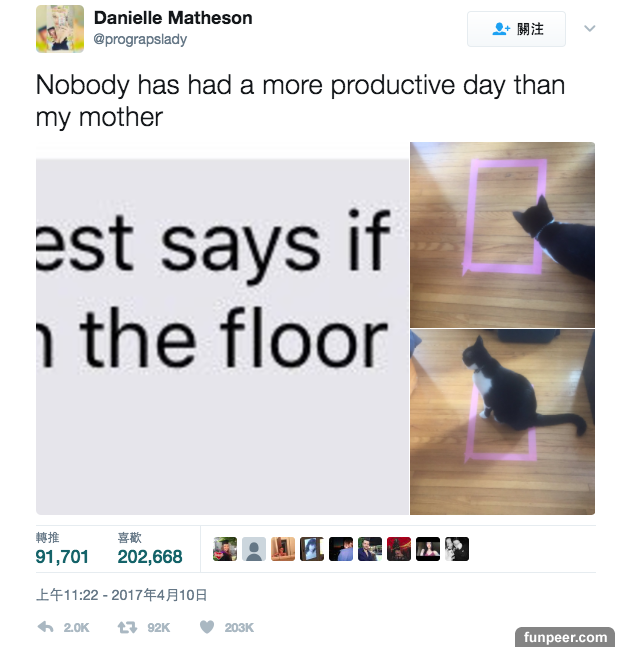The height and width of the screenshot is (647, 635).
Task: Click the last liker avatar in the row
Action: pos(457,549)
